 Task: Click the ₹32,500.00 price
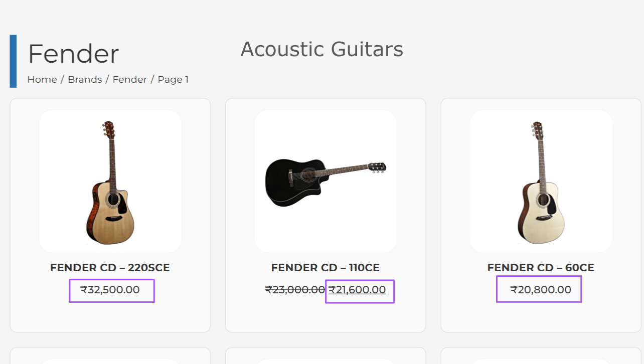[x=110, y=290]
